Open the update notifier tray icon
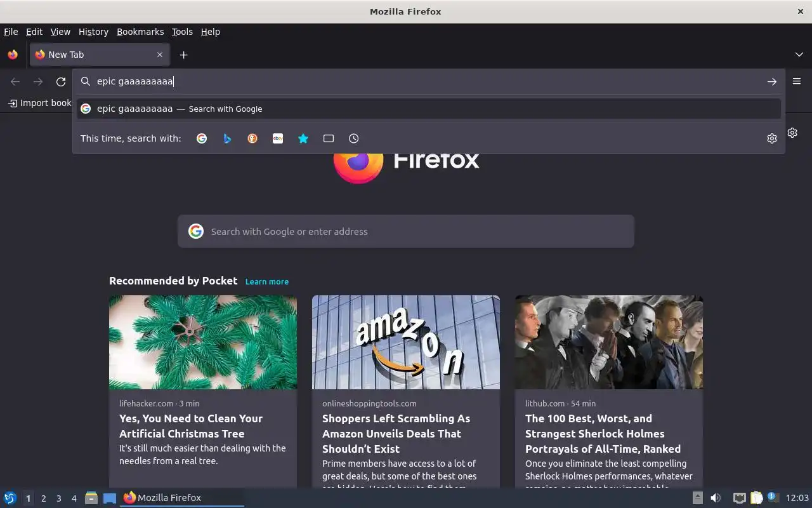The width and height of the screenshot is (812, 508). tap(773, 497)
